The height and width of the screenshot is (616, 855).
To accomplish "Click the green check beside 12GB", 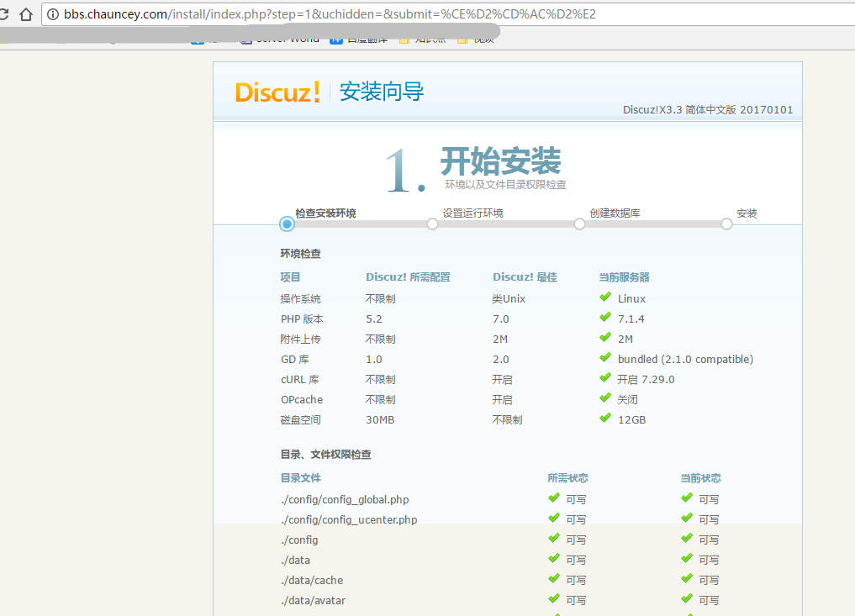I will tap(605, 419).
